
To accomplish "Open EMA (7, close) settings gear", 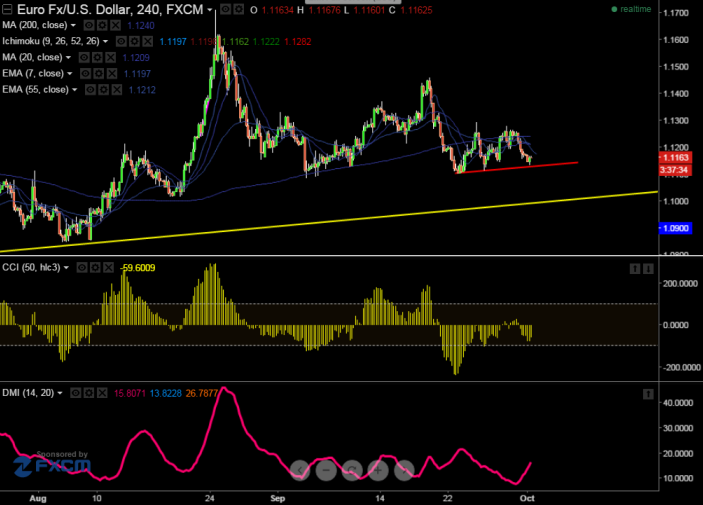I will coord(99,74).
